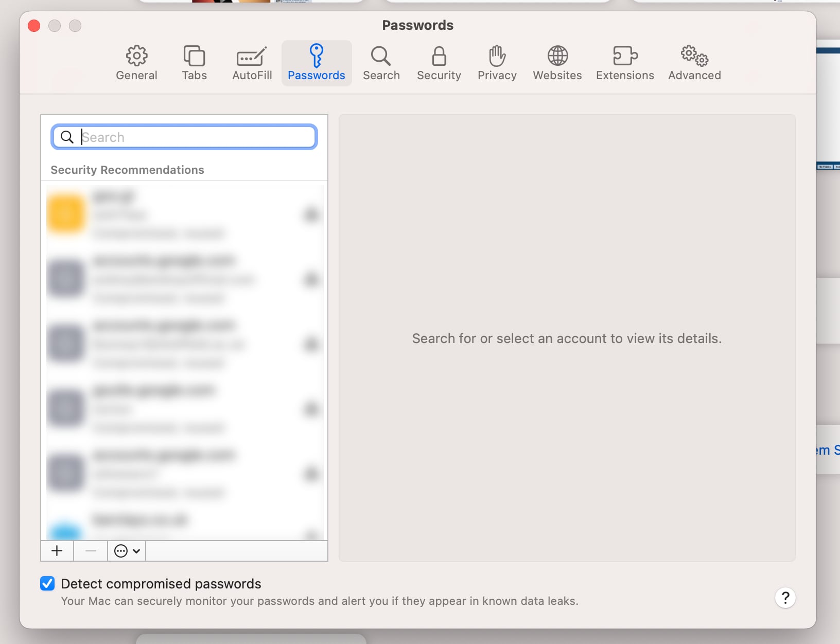The image size is (840, 644).
Task: Click the minus remove password button
Action: [x=91, y=551]
